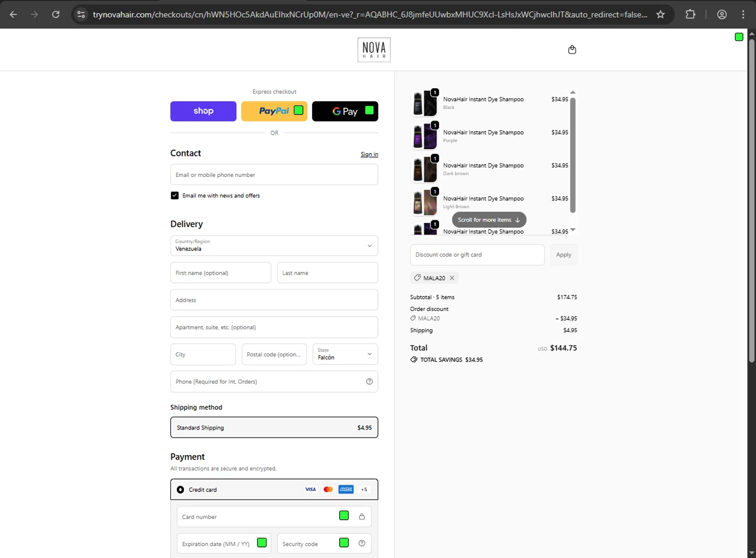Screen dimensions: 756x558
Task: Click the $144.75 total amount
Action: [563, 348]
